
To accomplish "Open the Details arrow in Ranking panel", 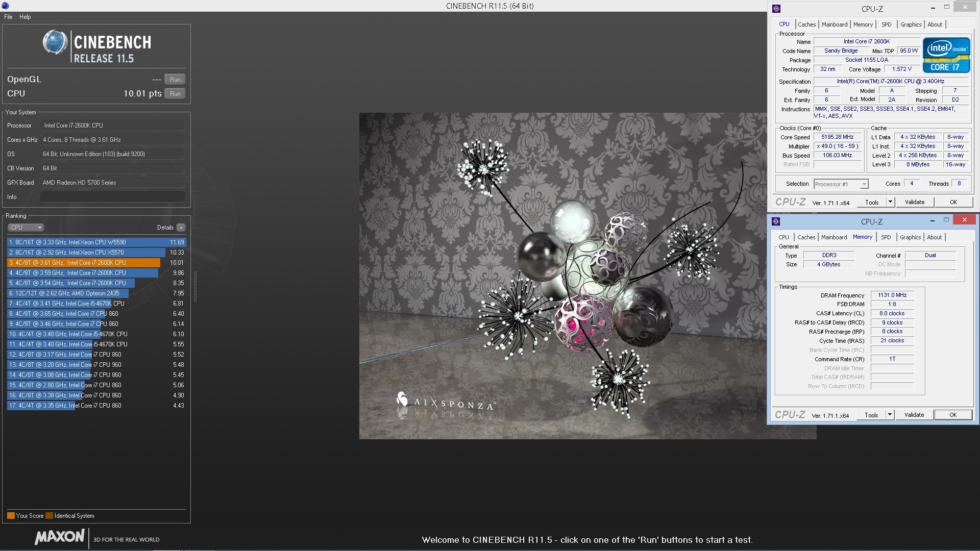I will click(181, 228).
